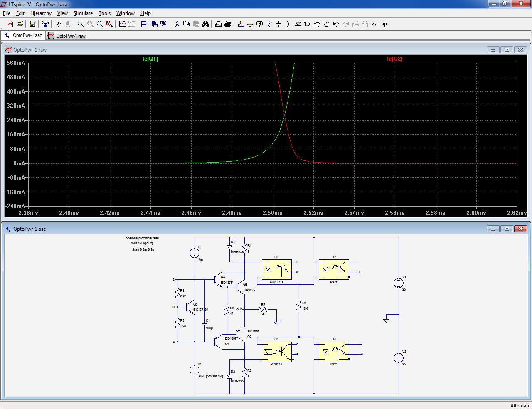Place a Ground symbol using the toolbar icon
532x409 pixels.
[x=250, y=24]
